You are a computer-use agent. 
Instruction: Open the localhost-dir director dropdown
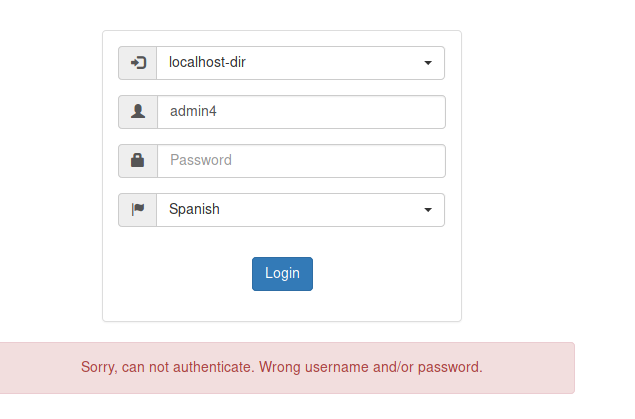click(x=300, y=63)
